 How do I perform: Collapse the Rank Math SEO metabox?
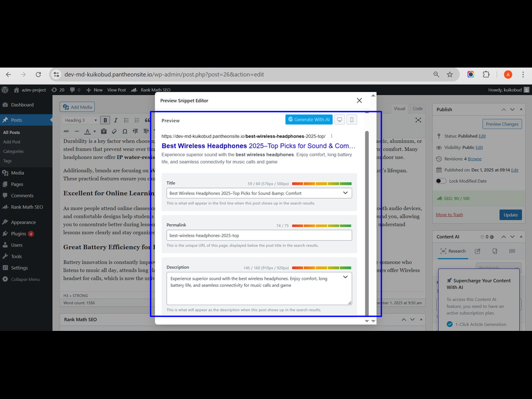[421, 319]
